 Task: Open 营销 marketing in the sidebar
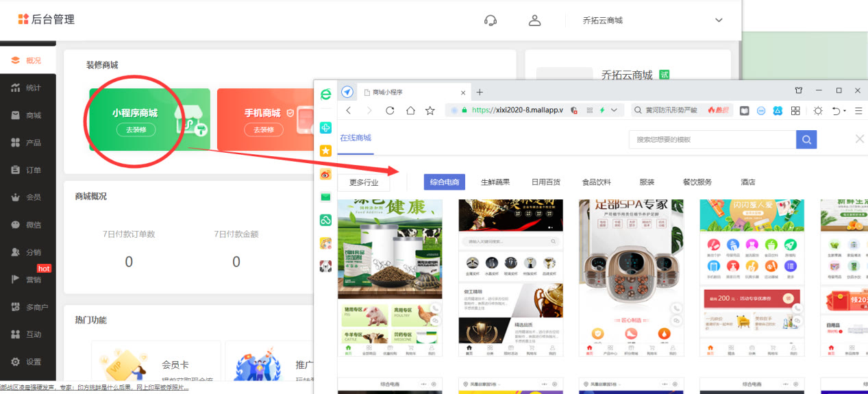pyautogui.click(x=27, y=280)
